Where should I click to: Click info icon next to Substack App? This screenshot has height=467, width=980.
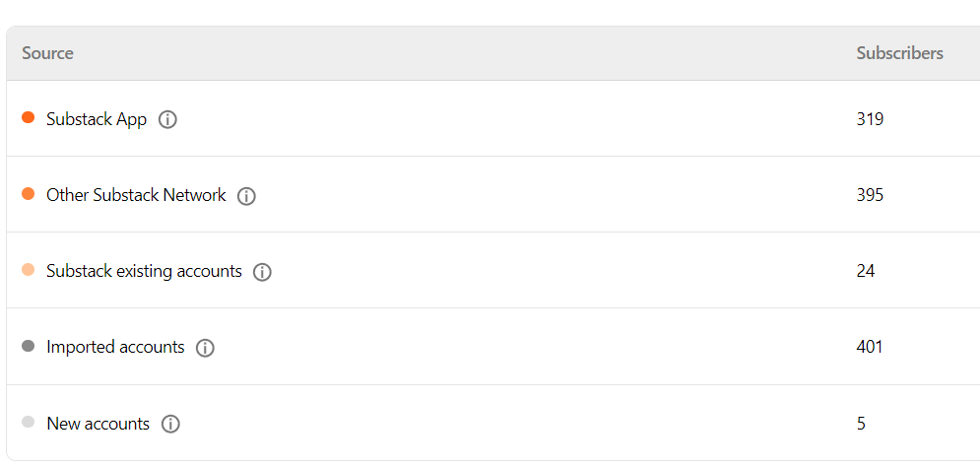168,120
